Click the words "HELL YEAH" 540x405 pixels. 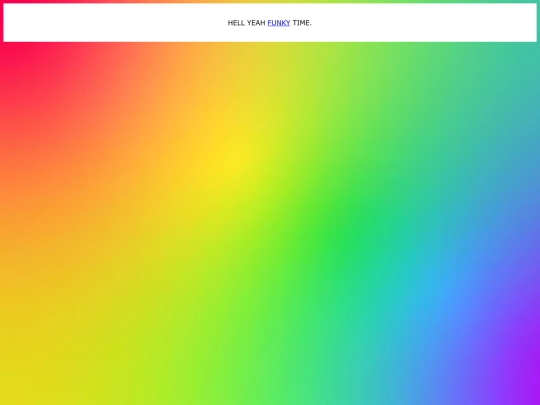(246, 23)
